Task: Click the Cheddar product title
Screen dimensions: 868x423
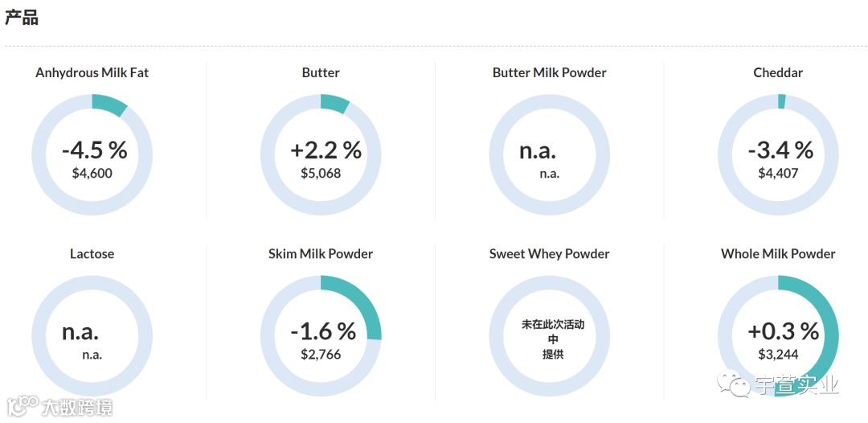Action: click(778, 72)
